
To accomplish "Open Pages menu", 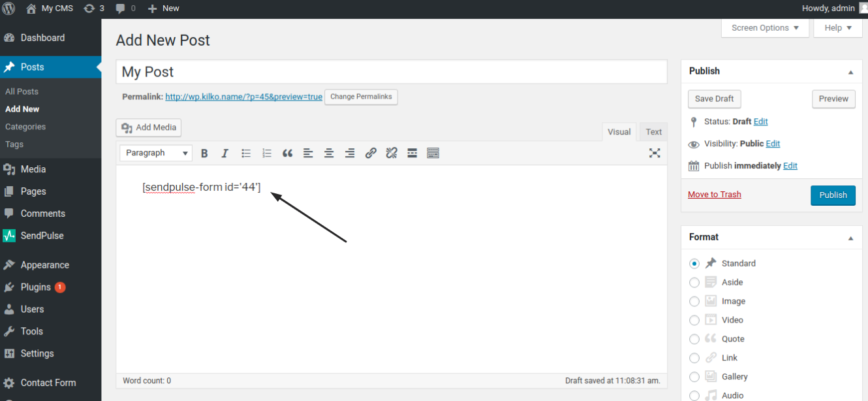I will click(50, 191).
